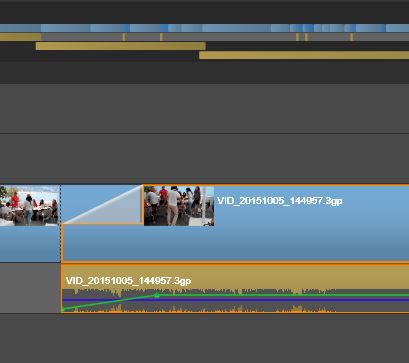Click the blue video strip in the navigator overview

tap(204, 28)
